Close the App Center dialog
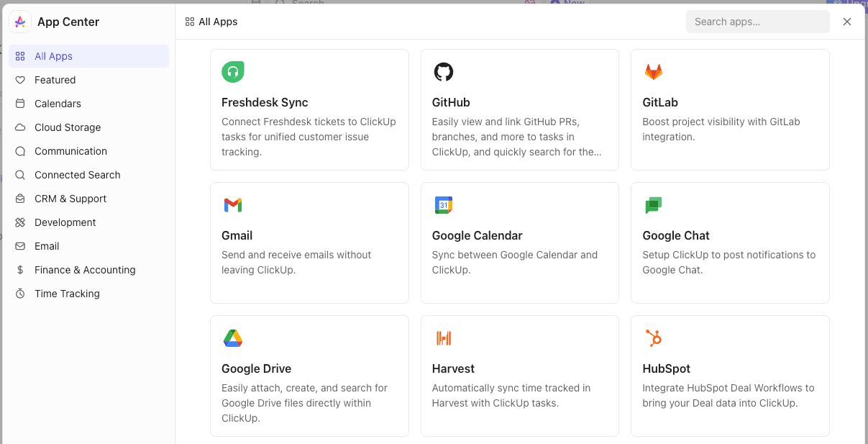Viewport: 868px width, 444px height. pos(847,22)
